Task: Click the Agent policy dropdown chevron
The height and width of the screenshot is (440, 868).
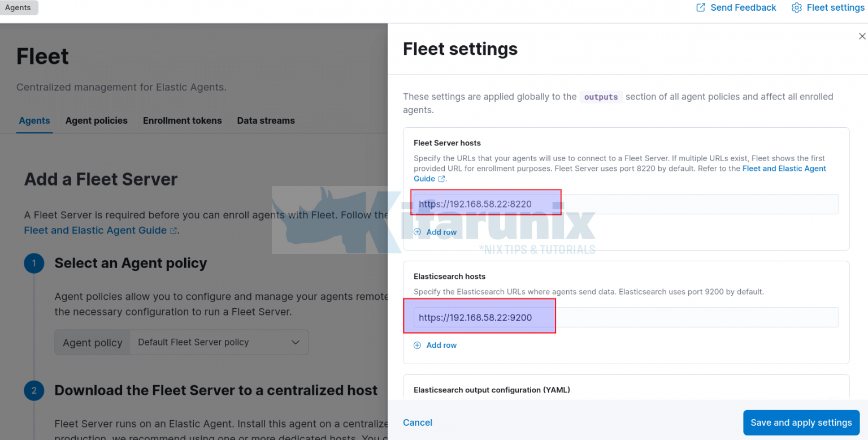Action: (x=296, y=342)
